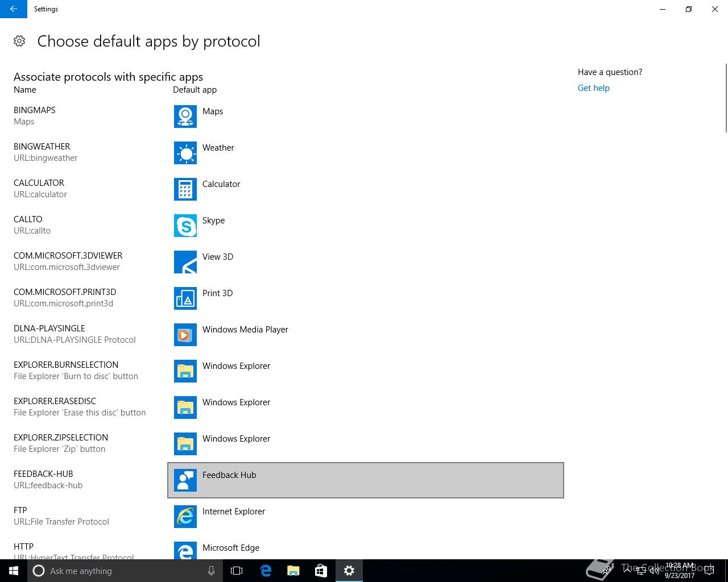This screenshot has width=728, height=582.
Task: Click the 'View 3D' app name
Action: (x=218, y=257)
